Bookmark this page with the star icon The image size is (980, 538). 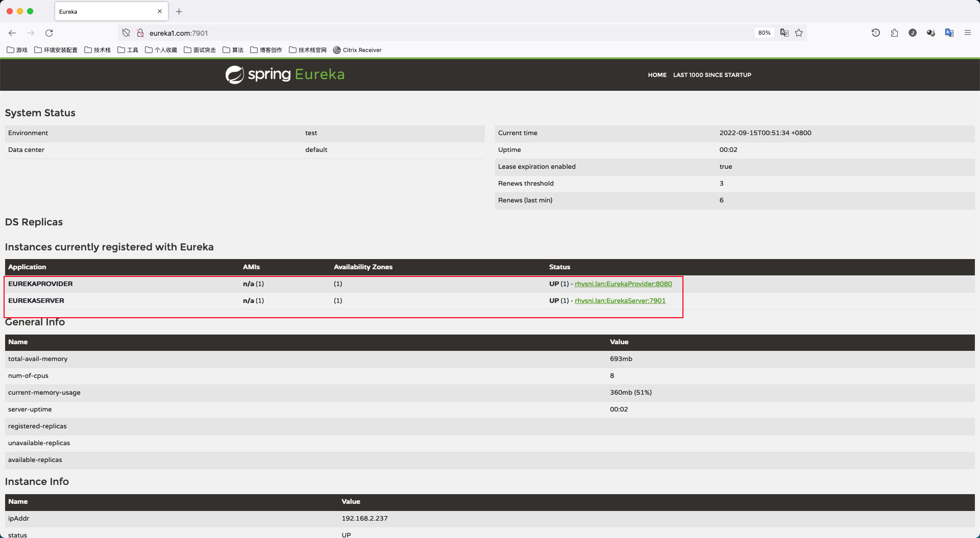(799, 33)
